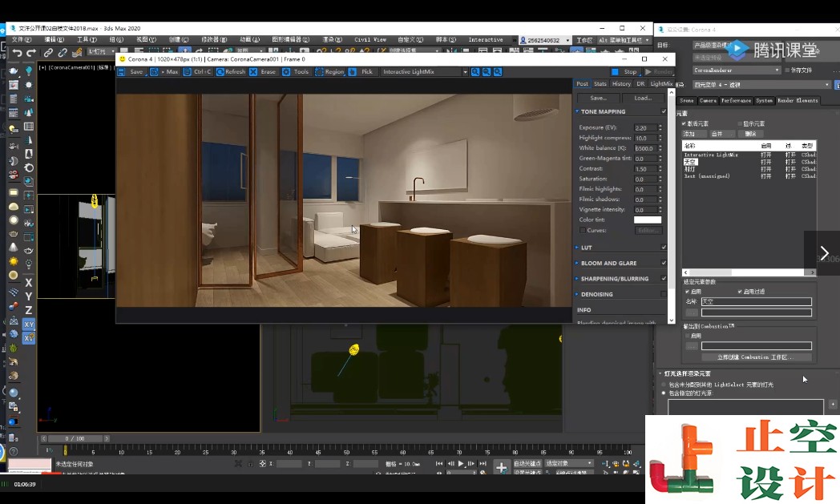Select the Rest (unassigned) element row

pyautogui.click(x=749, y=176)
